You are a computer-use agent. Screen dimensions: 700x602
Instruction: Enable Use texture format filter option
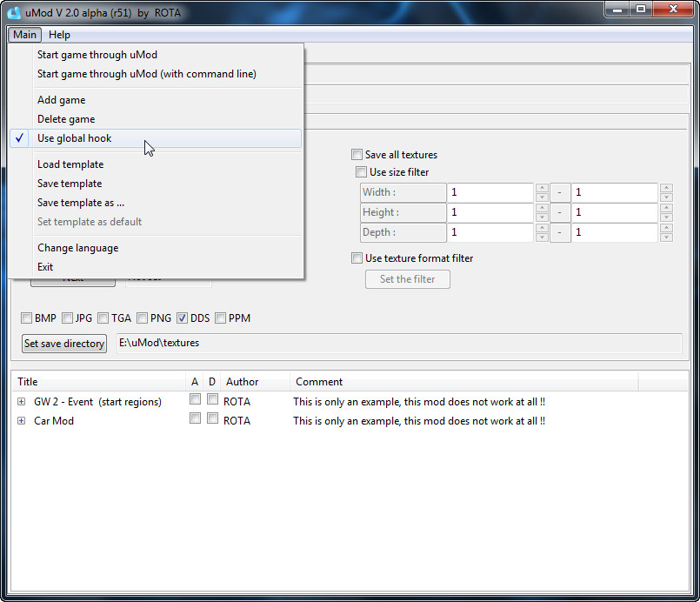tap(357, 258)
